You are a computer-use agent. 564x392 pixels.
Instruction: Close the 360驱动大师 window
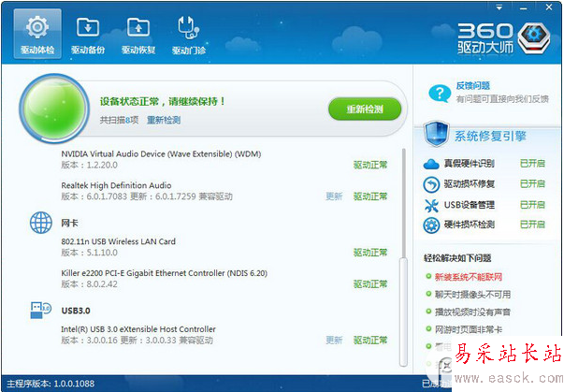coord(549,7)
